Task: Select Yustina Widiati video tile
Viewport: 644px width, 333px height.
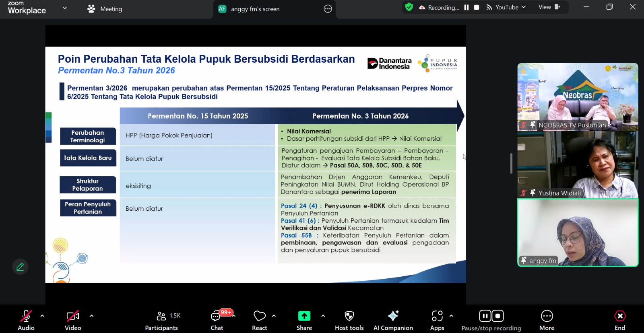Action: click(578, 164)
